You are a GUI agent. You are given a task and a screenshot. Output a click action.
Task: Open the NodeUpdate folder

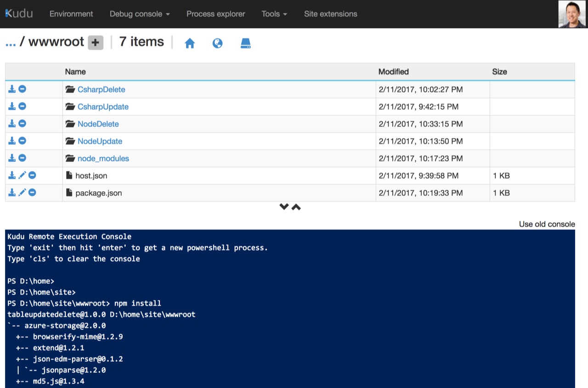click(100, 141)
